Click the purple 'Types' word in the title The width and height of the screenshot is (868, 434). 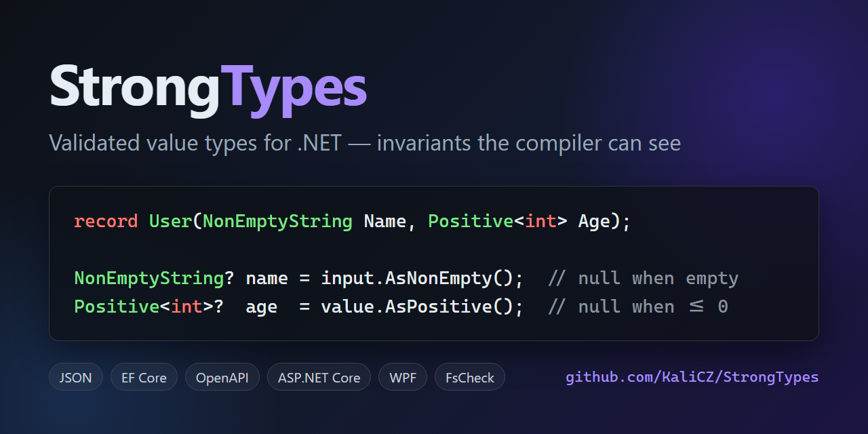[294, 90]
